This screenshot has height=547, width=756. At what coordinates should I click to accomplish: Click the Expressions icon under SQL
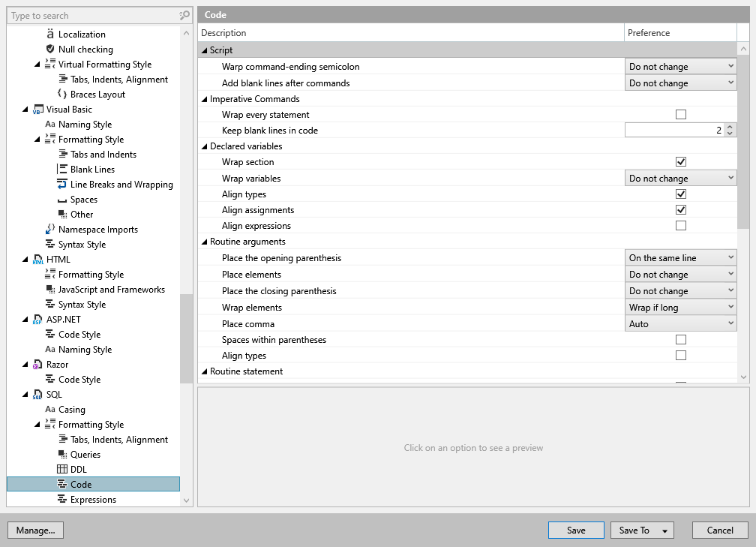click(62, 499)
